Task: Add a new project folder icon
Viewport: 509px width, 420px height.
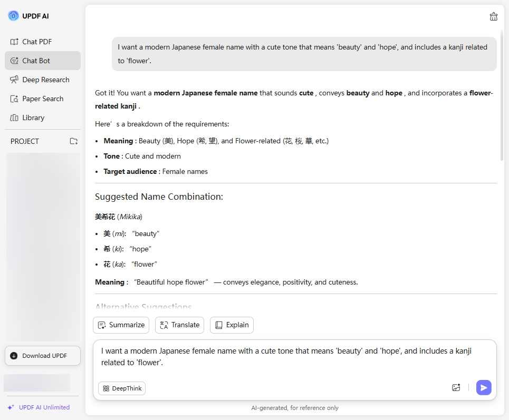Action: point(74,141)
